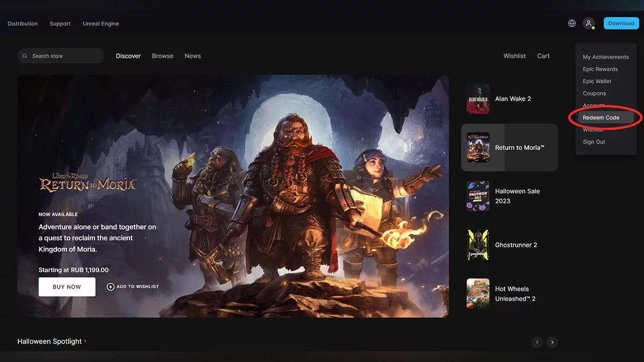Click into the Search store field
This screenshot has width=644, height=362.
coord(64,56)
